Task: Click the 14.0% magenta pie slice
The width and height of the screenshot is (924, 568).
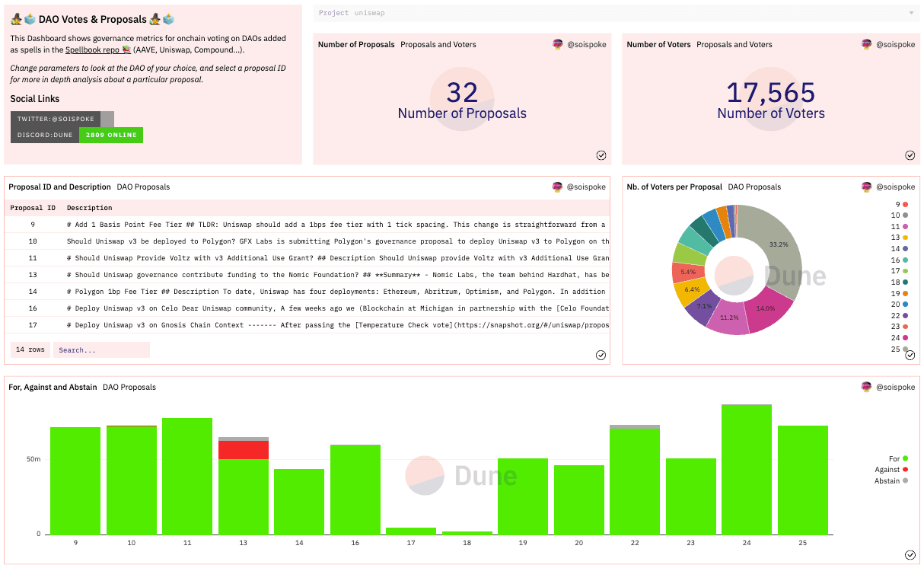Action: tap(765, 308)
